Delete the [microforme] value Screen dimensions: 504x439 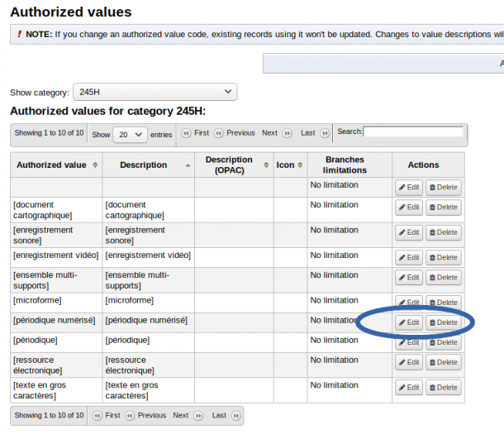tap(444, 303)
